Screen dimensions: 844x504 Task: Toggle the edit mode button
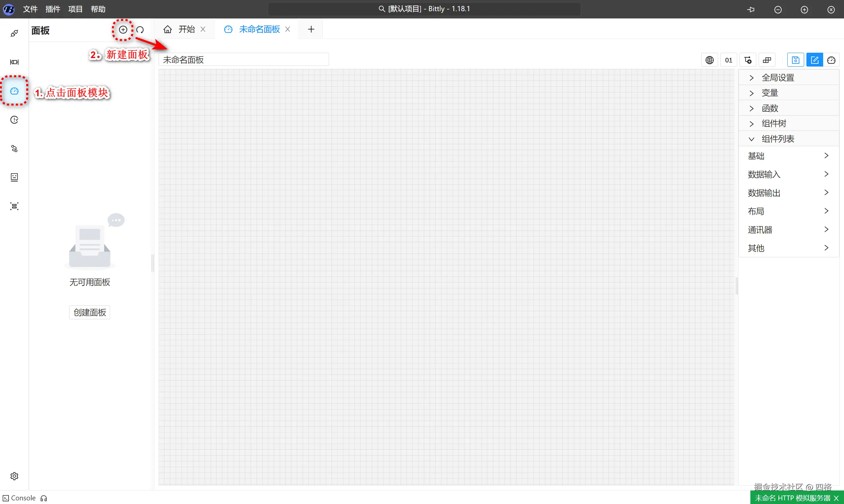coord(814,60)
